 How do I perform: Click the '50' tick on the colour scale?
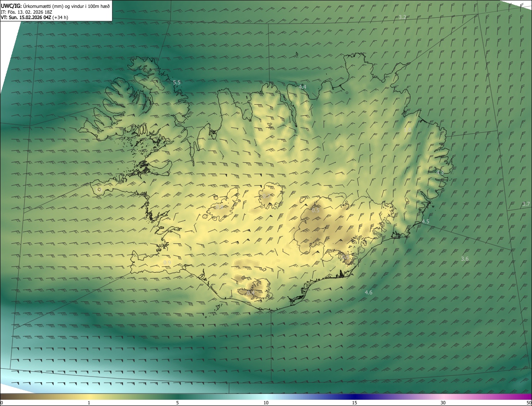coord(529,403)
